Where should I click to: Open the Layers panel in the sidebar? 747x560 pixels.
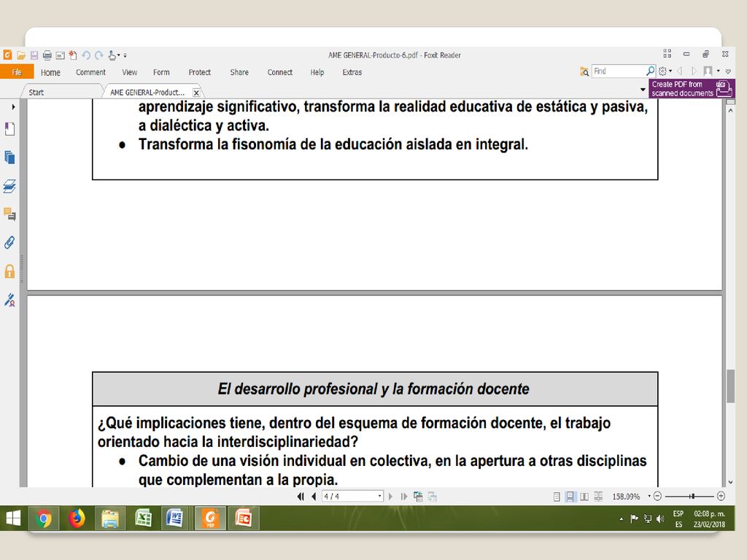[x=9, y=186]
